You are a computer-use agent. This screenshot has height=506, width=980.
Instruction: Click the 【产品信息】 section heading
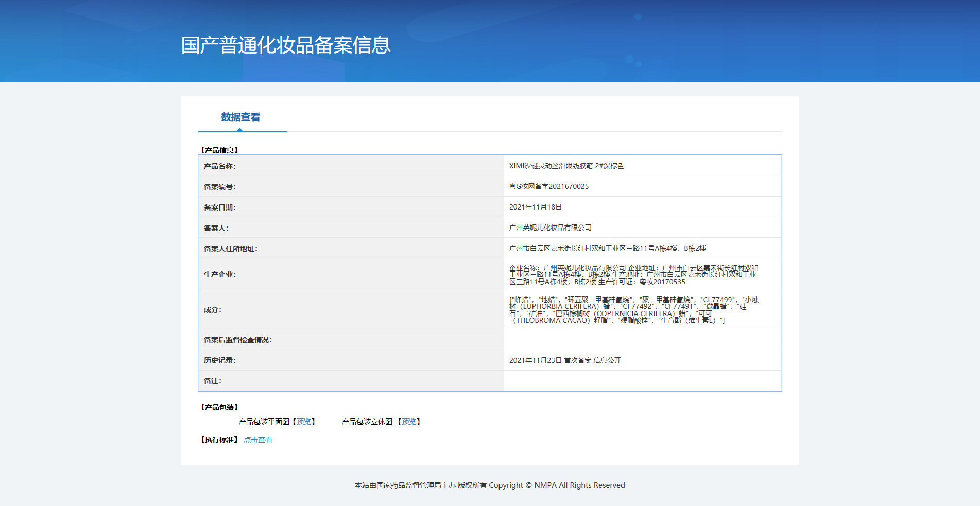(x=219, y=150)
